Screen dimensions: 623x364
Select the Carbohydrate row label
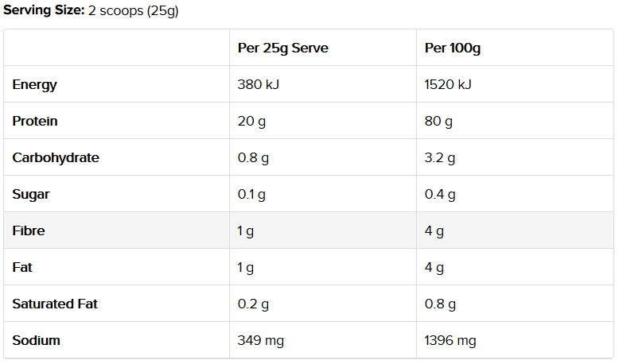(x=56, y=158)
